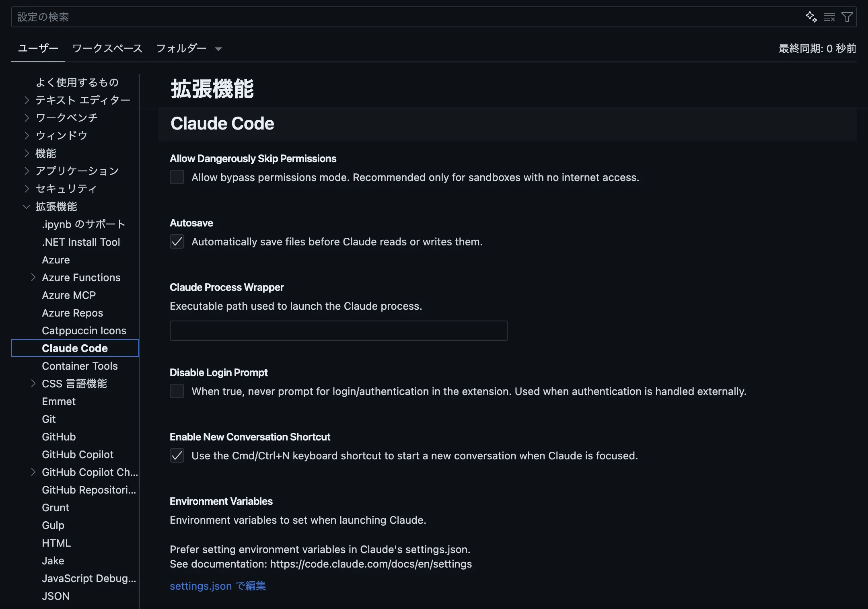Viewport: 868px width, 609px height.
Task: Enable Allow Dangerously Skip Permissions checkbox
Action: [177, 177]
